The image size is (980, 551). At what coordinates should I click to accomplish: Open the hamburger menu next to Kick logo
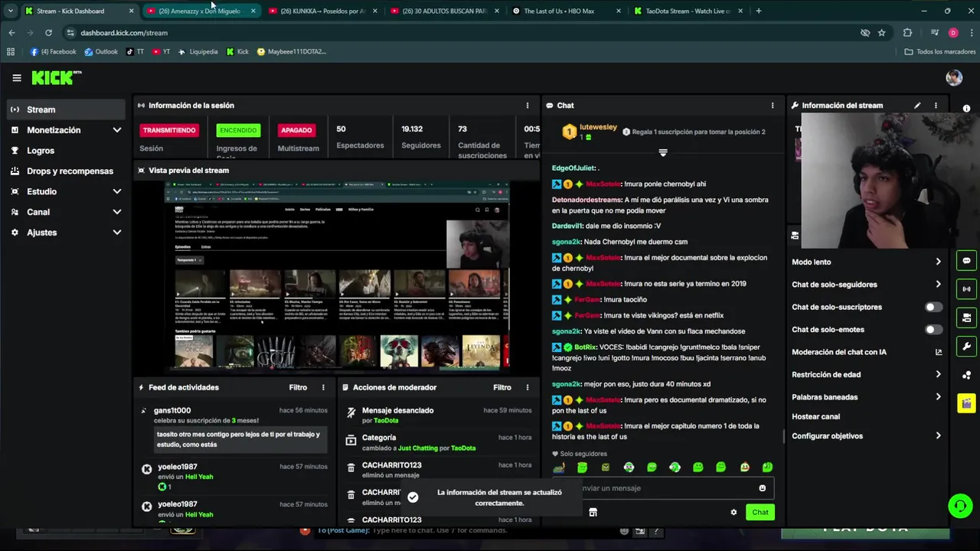click(x=17, y=77)
